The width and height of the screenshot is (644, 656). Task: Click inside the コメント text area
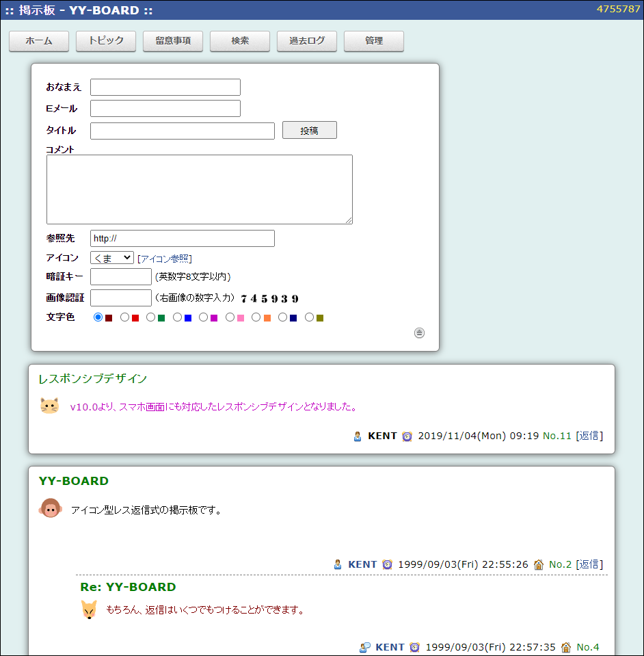click(199, 189)
